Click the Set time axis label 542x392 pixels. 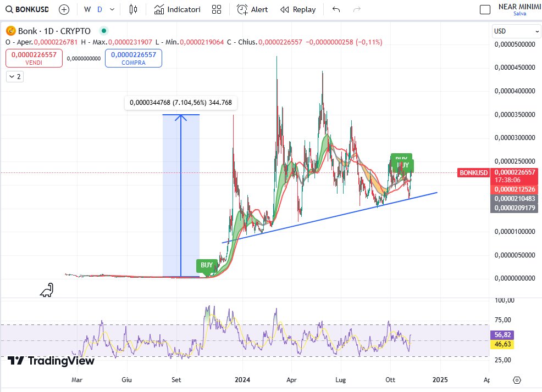click(176, 380)
